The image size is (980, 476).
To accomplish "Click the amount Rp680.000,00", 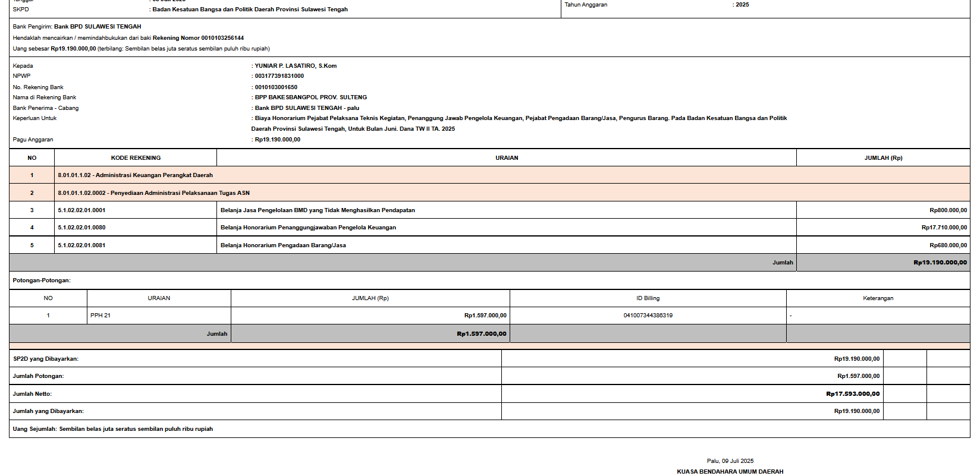I will [948, 245].
